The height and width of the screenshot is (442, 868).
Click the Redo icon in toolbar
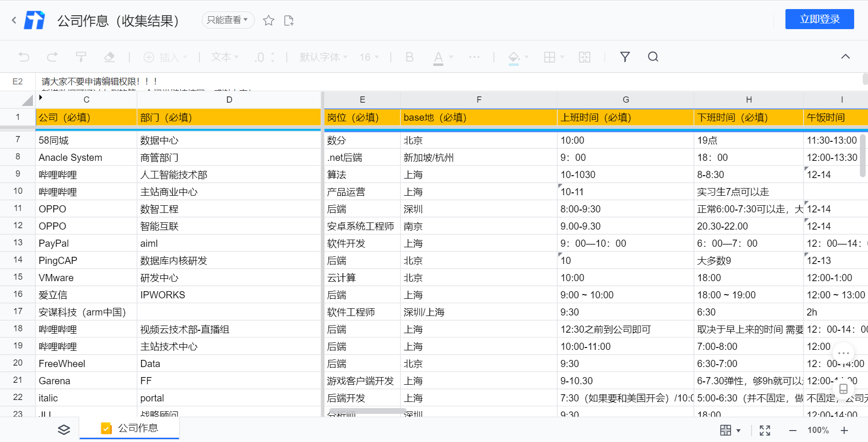52,57
